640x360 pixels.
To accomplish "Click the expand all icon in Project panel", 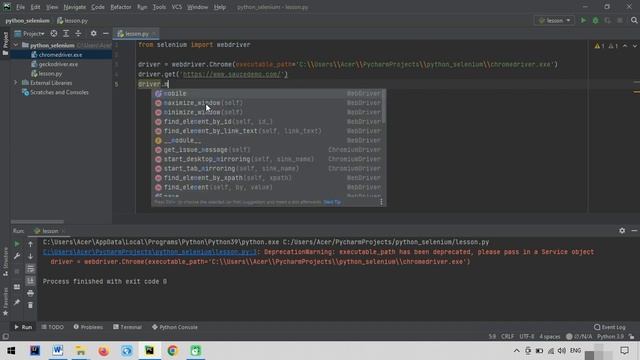I will [x=66, y=33].
